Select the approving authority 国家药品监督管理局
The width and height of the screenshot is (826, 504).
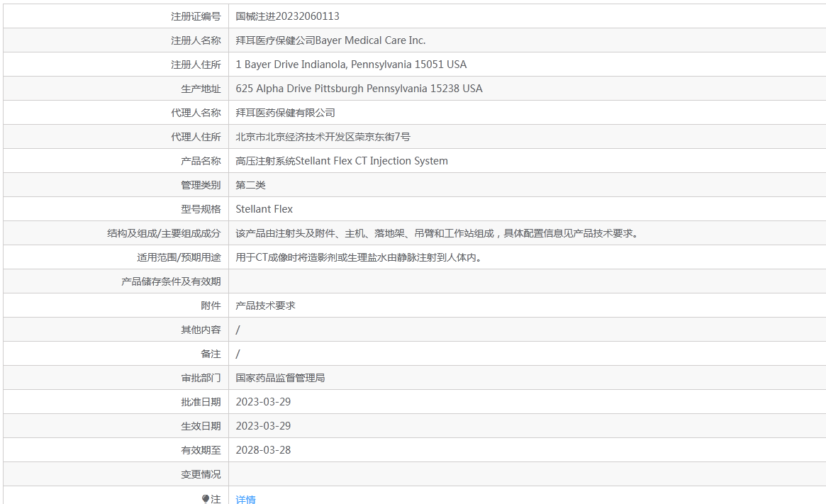pos(280,378)
